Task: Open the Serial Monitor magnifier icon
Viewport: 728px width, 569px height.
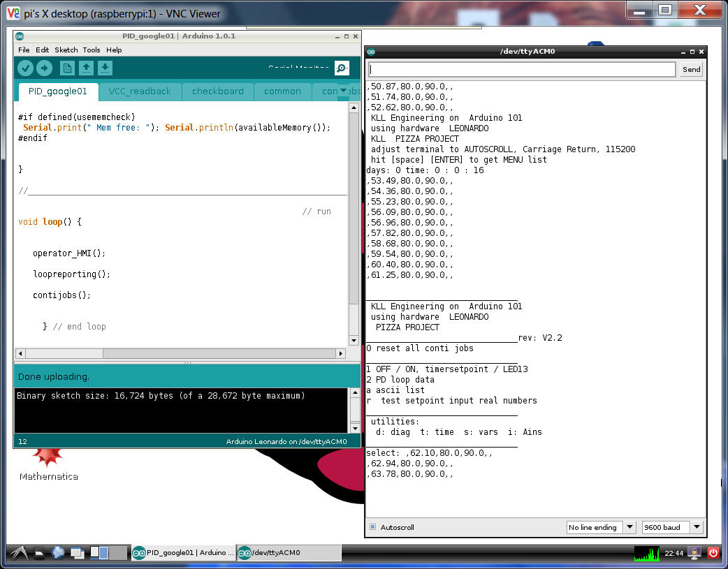Action: point(341,68)
